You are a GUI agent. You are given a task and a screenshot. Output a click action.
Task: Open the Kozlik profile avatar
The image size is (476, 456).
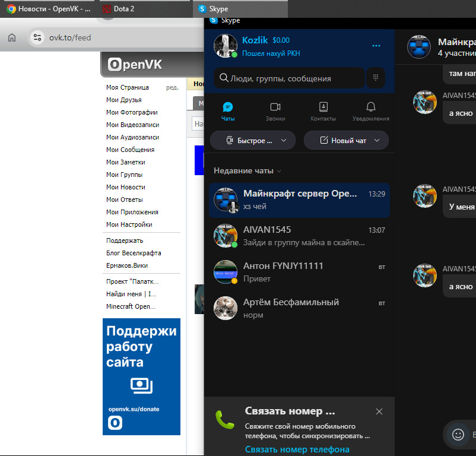[226, 46]
